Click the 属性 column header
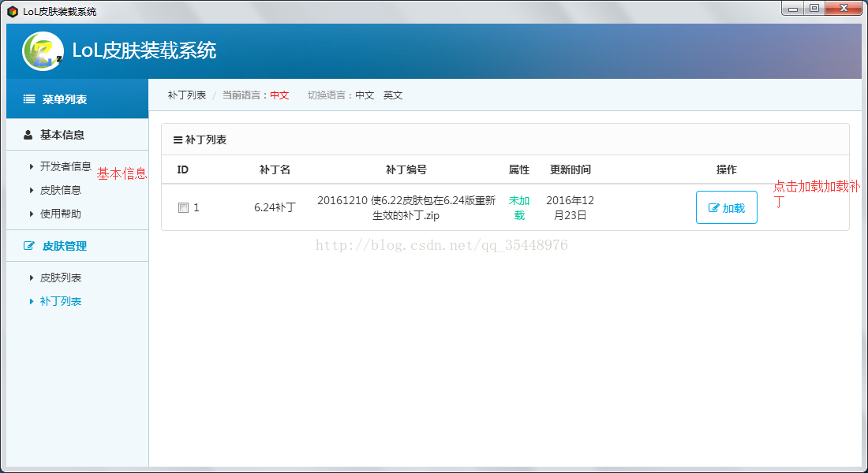The height and width of the screenshot is (473, 868). click(519, 169)
